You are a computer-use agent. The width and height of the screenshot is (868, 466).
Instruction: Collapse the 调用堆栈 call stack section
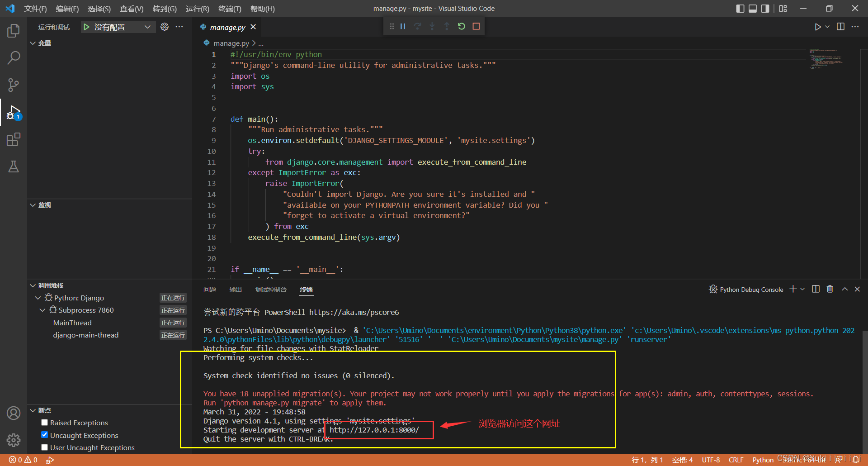pyautogui.click(x=33, y=285)
